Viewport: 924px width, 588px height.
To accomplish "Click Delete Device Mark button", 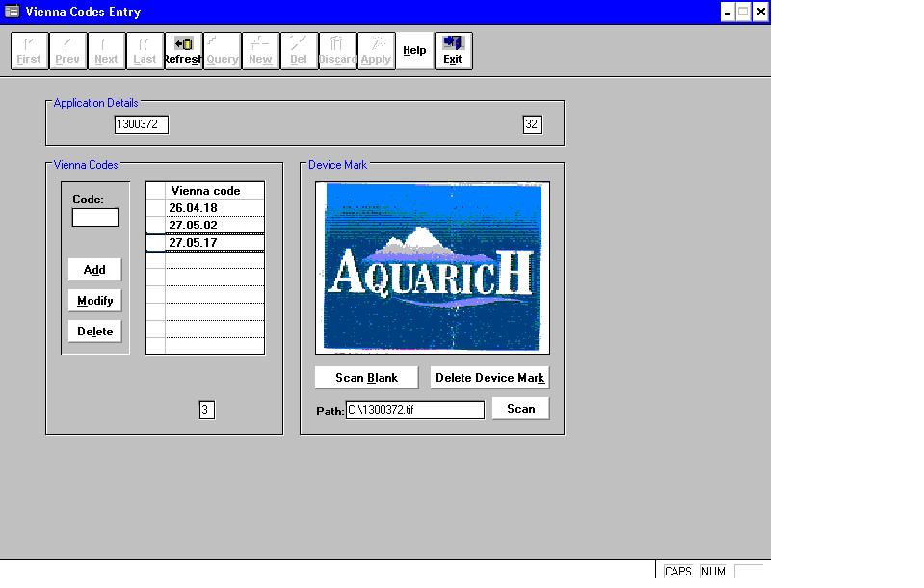I will [489, 378].
